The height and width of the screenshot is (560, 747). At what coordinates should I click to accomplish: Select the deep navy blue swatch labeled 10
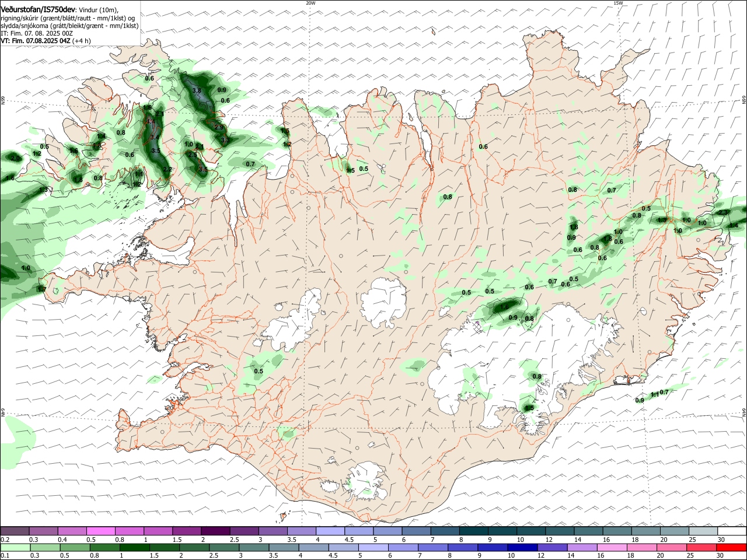coord(522,547)
